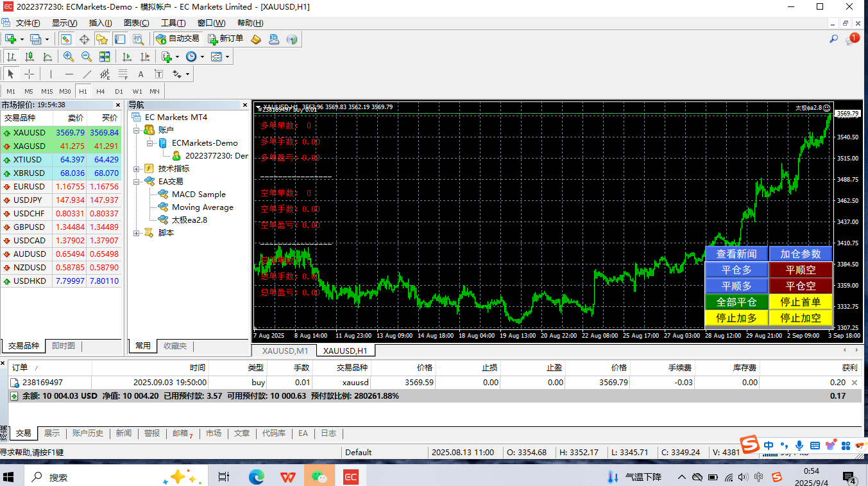Toggle the Navigator panel star-folder icon
868x486 pixels.
coord(101,39)
